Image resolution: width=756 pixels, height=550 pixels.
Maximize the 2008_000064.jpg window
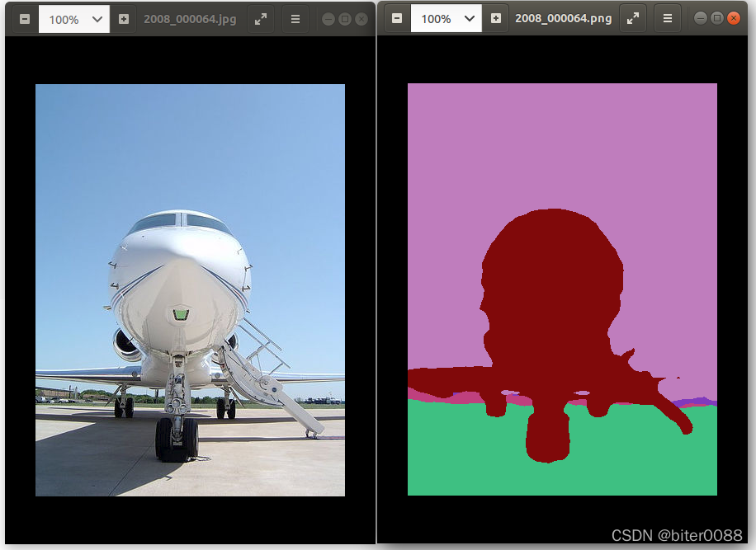(x=345, y=19)
